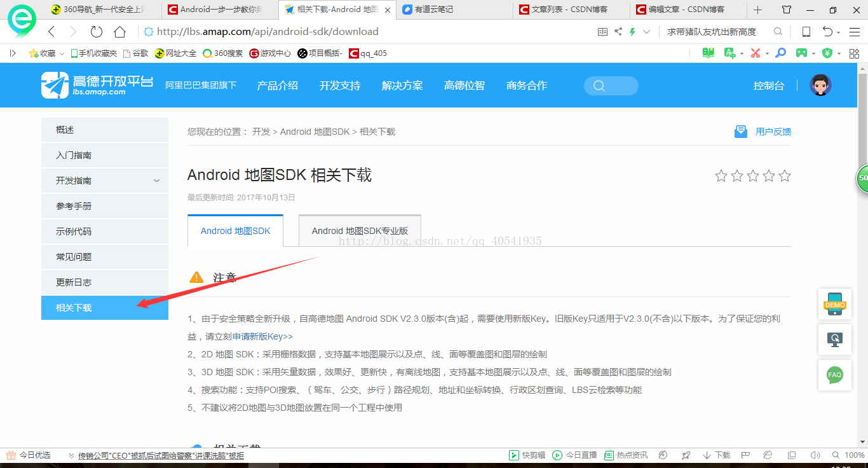Click Android 地图SDK breadcrumb link
The height and width of the screenshot is (468, 868).
click(x=315, y=132)
